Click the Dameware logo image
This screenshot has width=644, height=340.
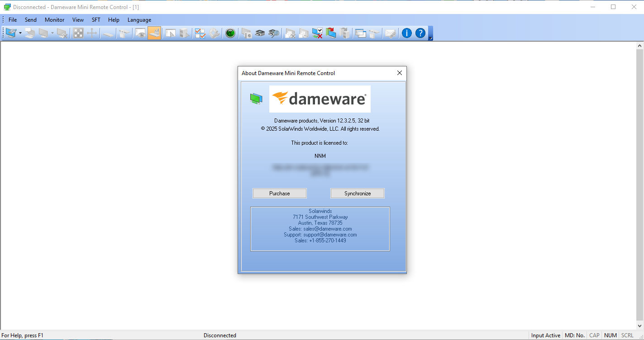(320, 99)
